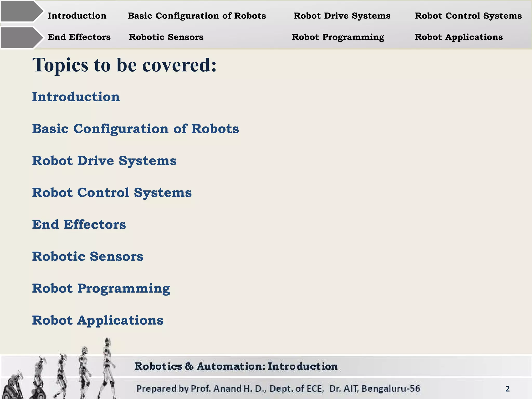Switch to the End Effectors header tab
This screenshot has height=399, width=532.
coord(79,37)
